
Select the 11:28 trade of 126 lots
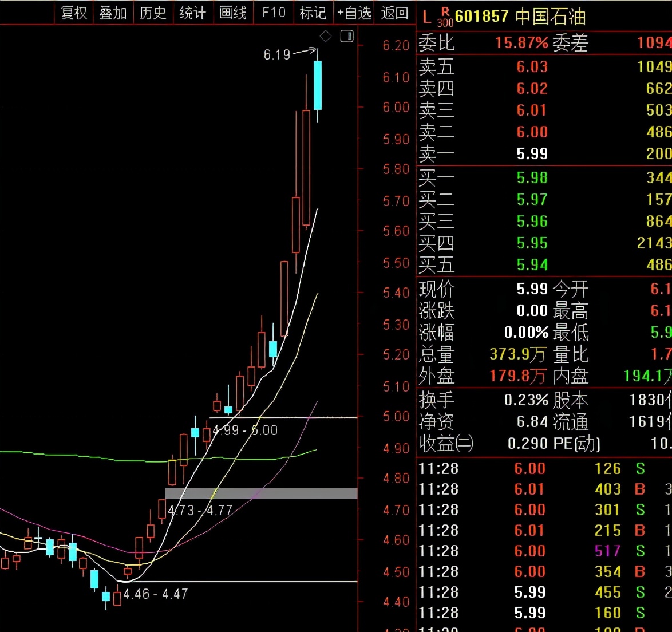click(x=545, y=468)
